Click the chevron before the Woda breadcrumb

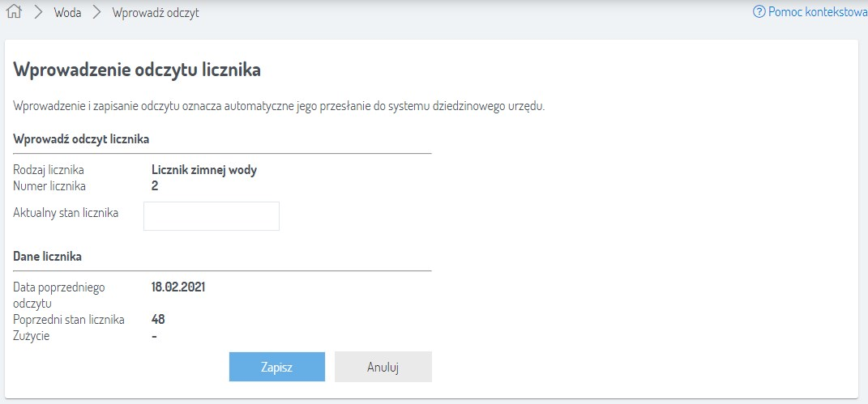point(37,13)
